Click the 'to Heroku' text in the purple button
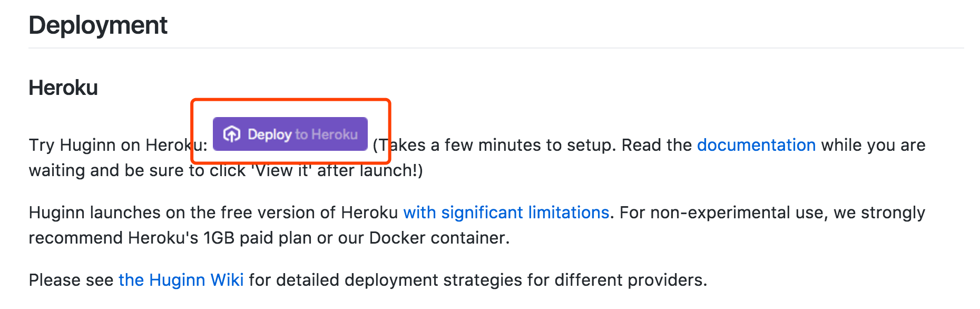The height and width of the screenshot is (309, 980). (x=326, y=134)
